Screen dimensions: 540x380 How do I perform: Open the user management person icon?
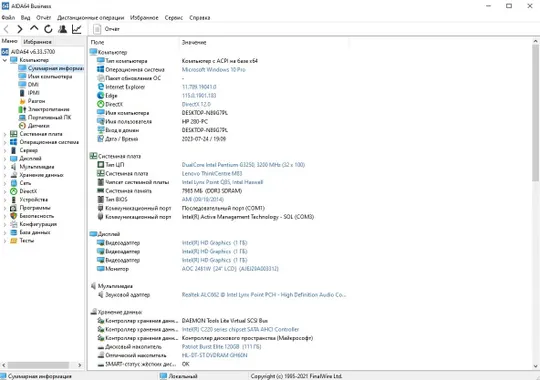pyautogui.click(x=62, y=29)
